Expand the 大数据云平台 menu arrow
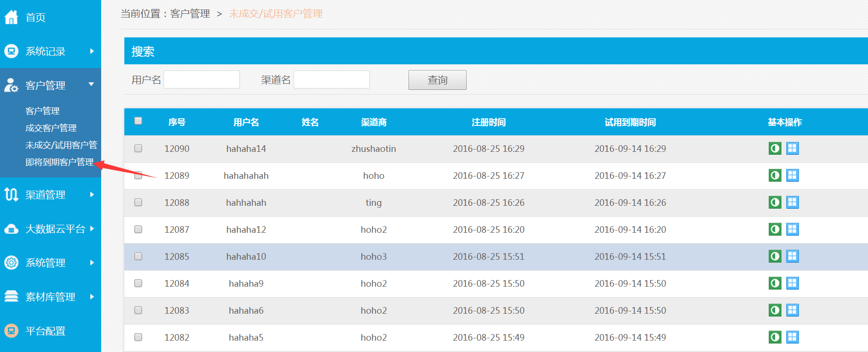Image resolution: width=868 pixels, height=352 pixels. click(92, 229)
